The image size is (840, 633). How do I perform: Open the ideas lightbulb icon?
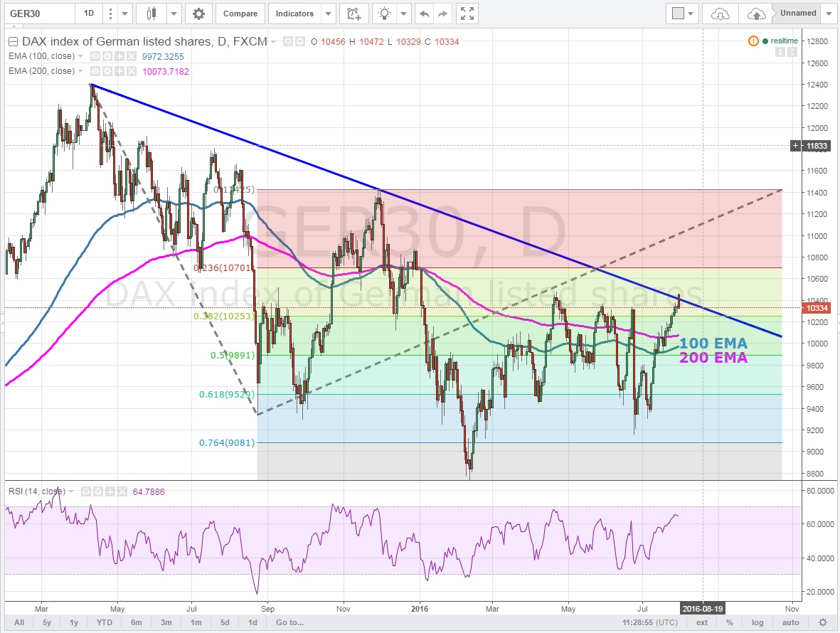(385, 14)
